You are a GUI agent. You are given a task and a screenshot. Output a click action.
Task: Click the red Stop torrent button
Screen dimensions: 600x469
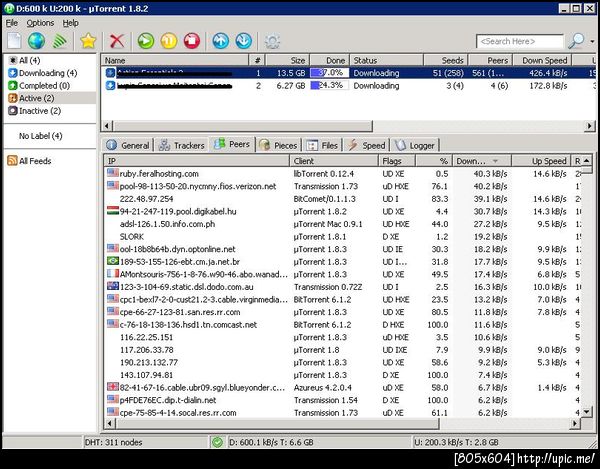[192, 41]
